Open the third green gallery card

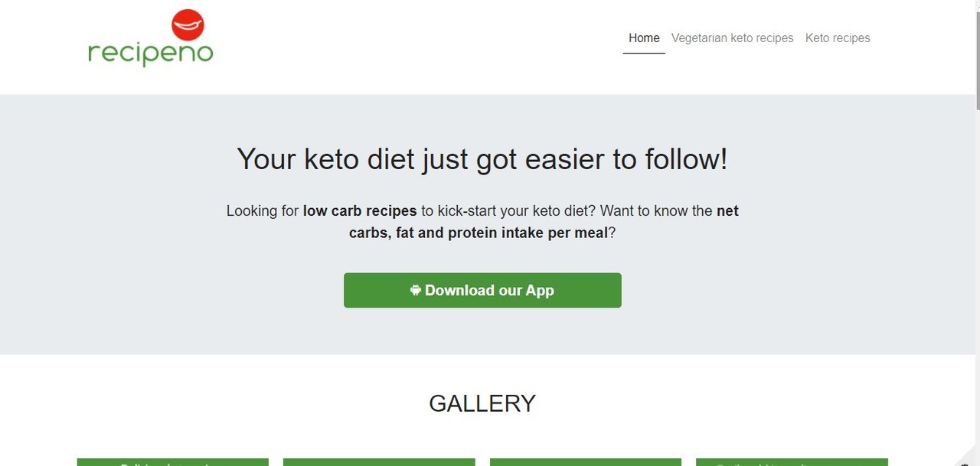[x=586, y=462]
